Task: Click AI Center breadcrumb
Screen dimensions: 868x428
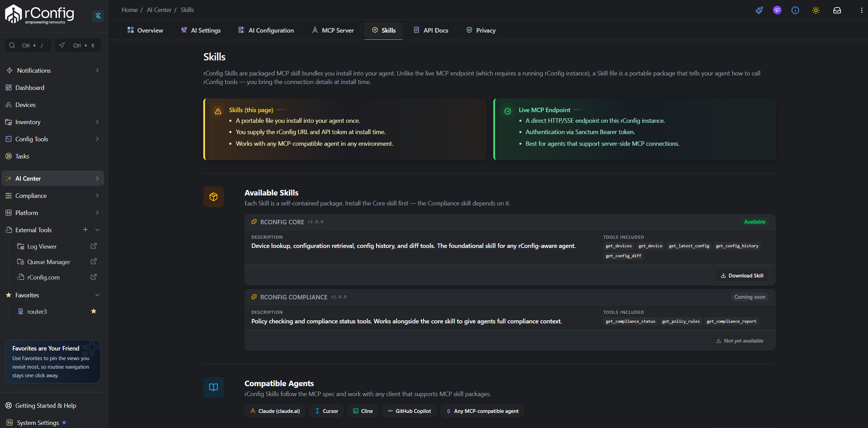Action: coord(159,10)
